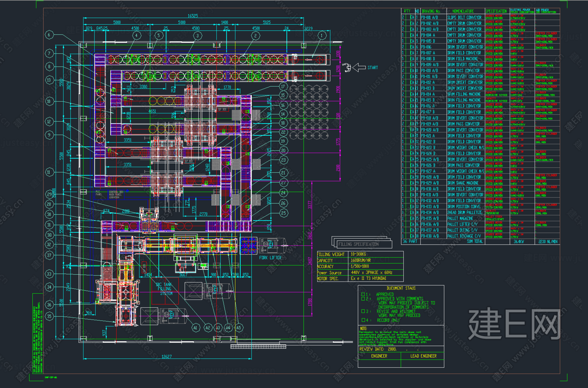Select callout balloon number 13

(x=49, y=80)
